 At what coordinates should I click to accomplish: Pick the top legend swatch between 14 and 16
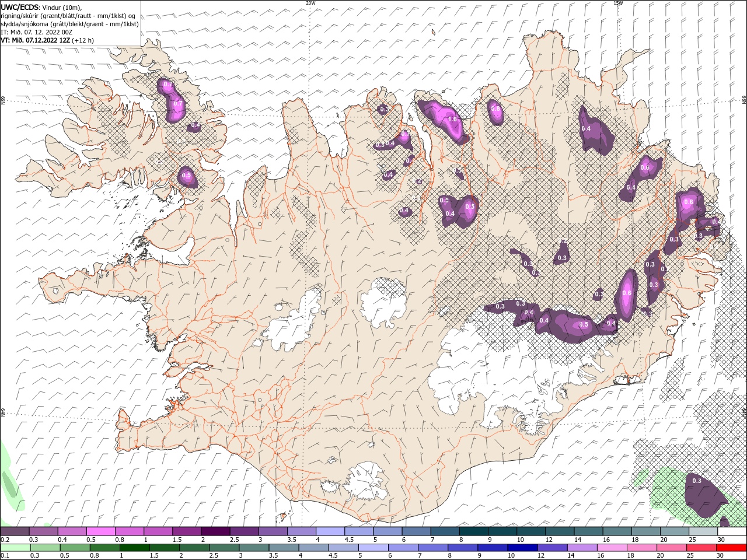tap(588, 531)
